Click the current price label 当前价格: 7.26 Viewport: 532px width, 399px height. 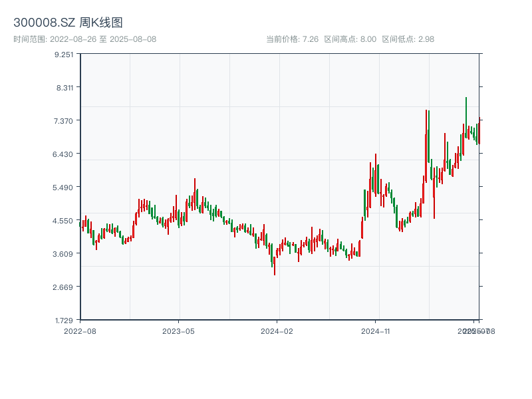[x=292, y=39]
